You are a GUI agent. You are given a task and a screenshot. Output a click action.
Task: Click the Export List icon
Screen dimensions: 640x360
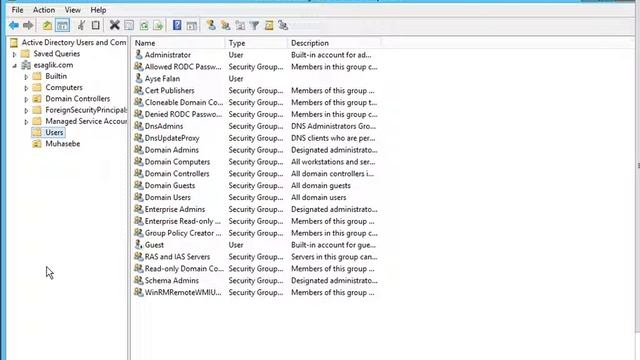(x=158, y=26)
